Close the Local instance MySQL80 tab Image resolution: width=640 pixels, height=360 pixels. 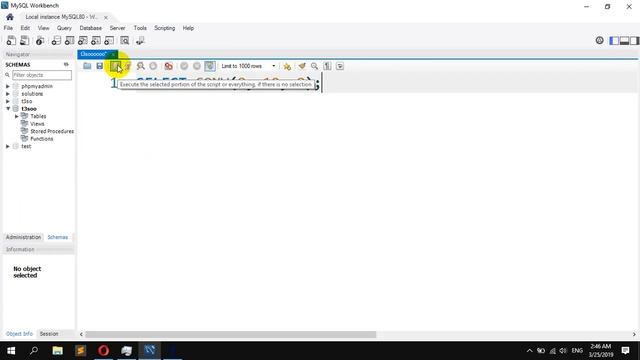[106, 17]
